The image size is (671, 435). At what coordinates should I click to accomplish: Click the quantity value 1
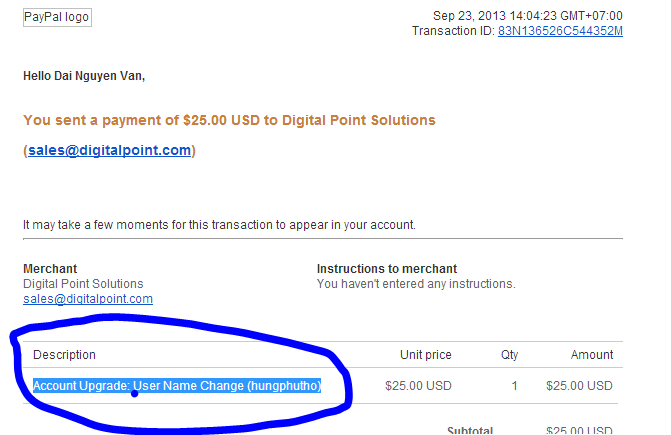click(x=514, y=386)
